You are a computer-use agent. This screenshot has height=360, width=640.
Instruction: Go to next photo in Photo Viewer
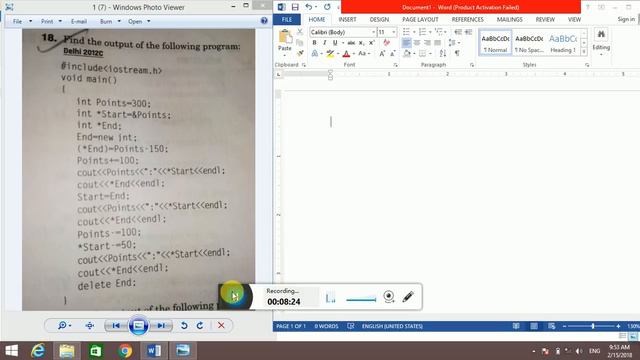[161, 325]
